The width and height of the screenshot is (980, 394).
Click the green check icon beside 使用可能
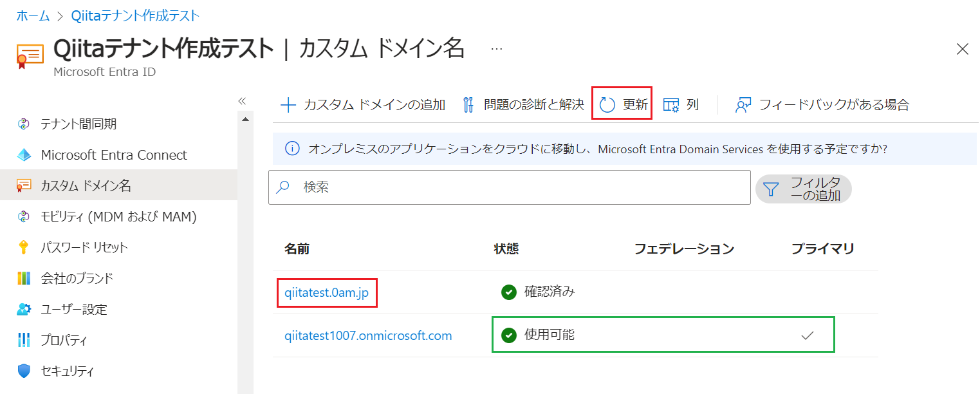coord(508,335)
